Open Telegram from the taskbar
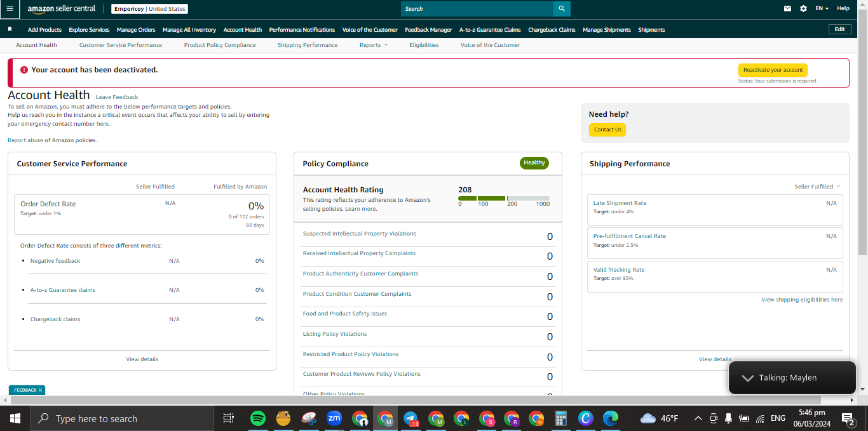This screenshot has width=868, height=431. coord(410,418)
